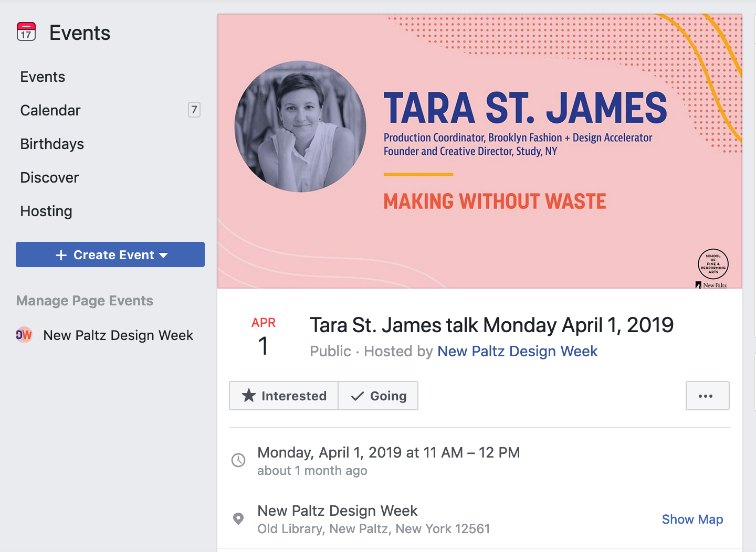This screenshot has height=552, width=756.
Task: Click the New Paltz Design Week page avatar
Action: pos(24,335)
